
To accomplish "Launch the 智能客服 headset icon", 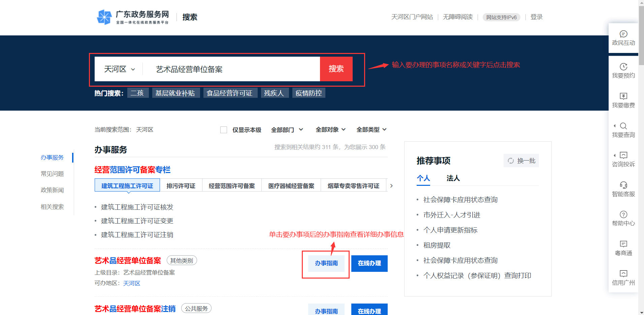I will pyautogui.click(x=623, y=185).
